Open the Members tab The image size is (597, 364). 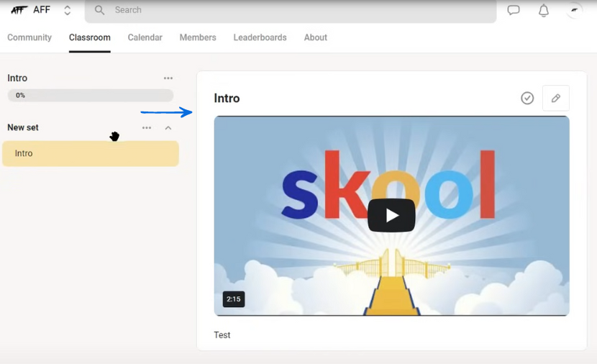pyautogui.click(x=198, y=37)
